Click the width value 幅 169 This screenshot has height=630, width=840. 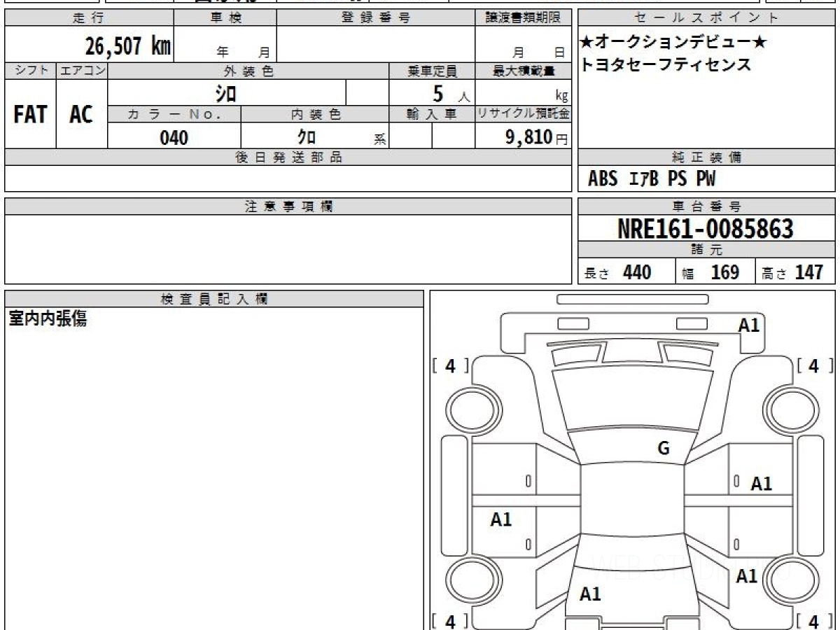[x=710, y=272]
